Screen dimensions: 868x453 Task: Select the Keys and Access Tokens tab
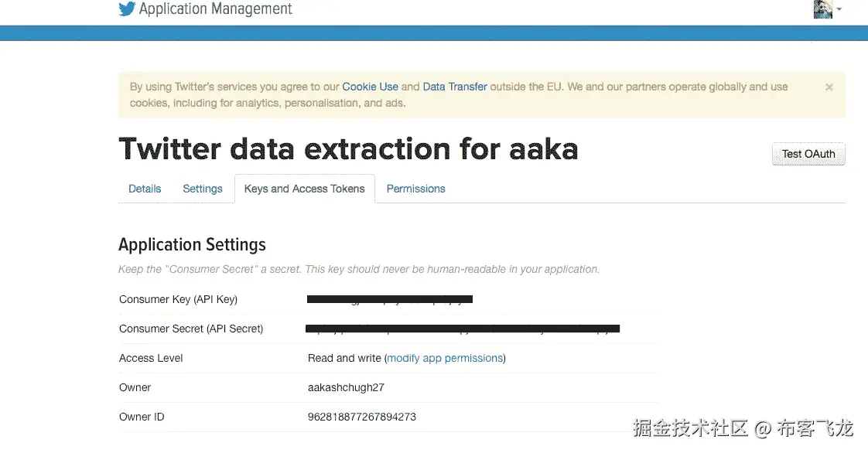coord(304,189)
